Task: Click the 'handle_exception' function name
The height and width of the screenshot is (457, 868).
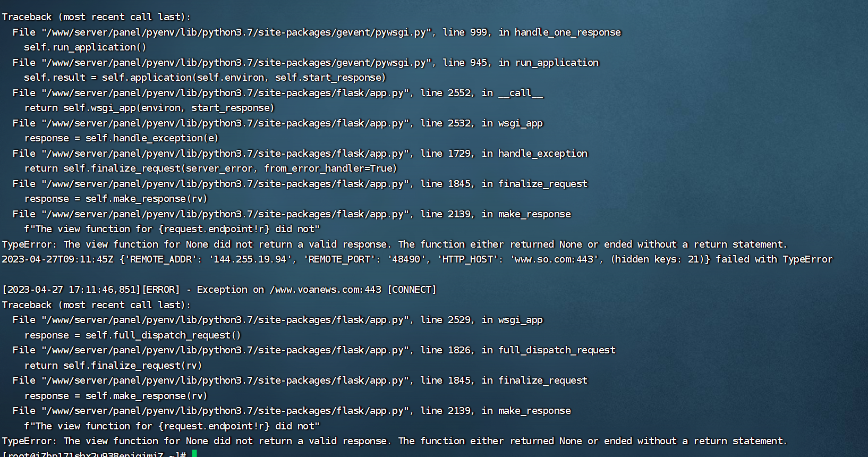Action: point(543,154)
